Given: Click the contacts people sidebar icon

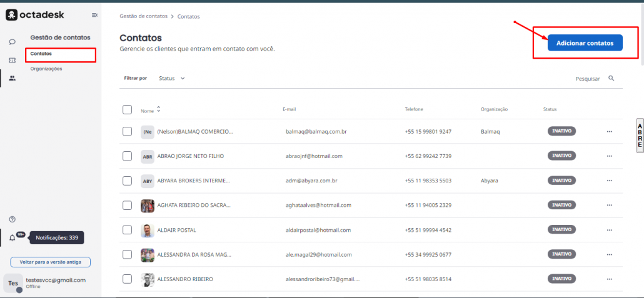Looking at the screenshot, I should 12,78.
